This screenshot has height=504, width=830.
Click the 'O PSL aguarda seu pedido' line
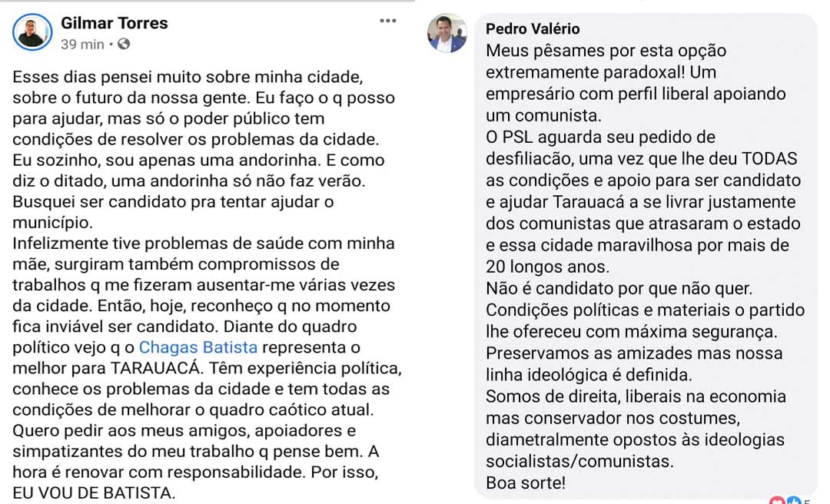coord(601,138)
